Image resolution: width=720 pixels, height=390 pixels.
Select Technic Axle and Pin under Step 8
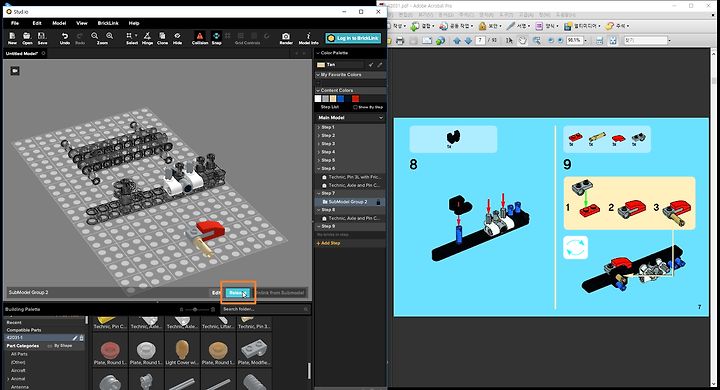click(354, 218)
